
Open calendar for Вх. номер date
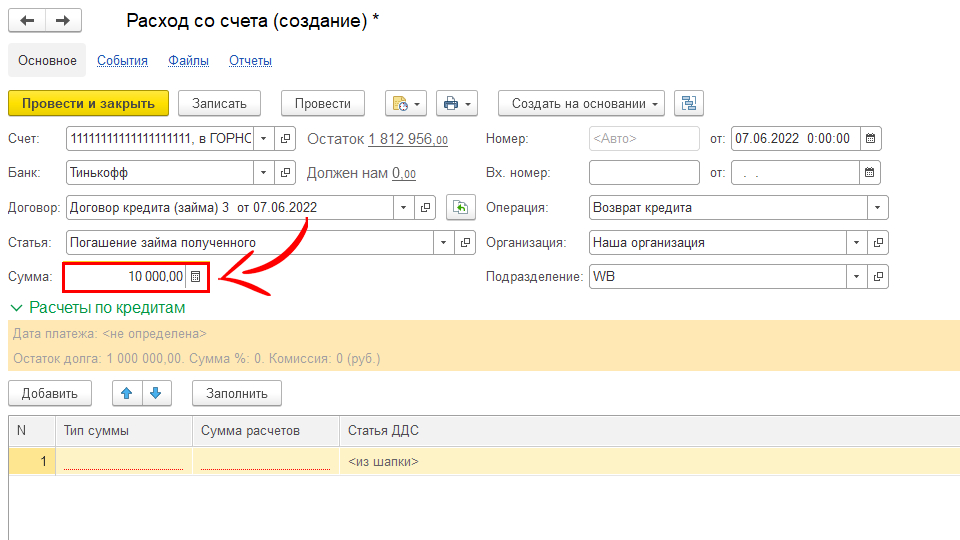coord(870,173)
